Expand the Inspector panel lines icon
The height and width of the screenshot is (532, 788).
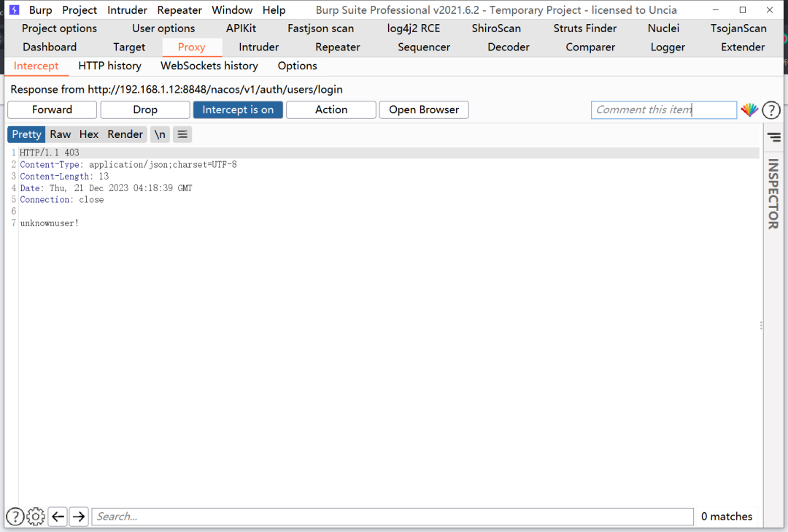[774, 136]
